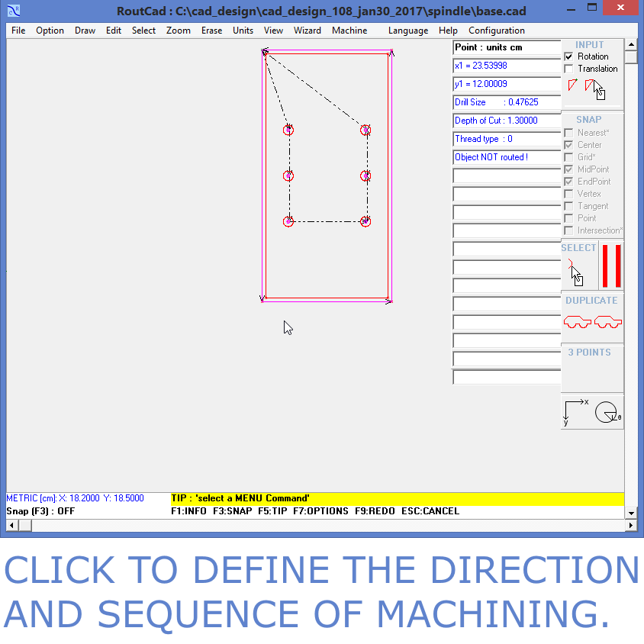
Task: Click the middle-left drill hole circle
Action: point(288,175)
